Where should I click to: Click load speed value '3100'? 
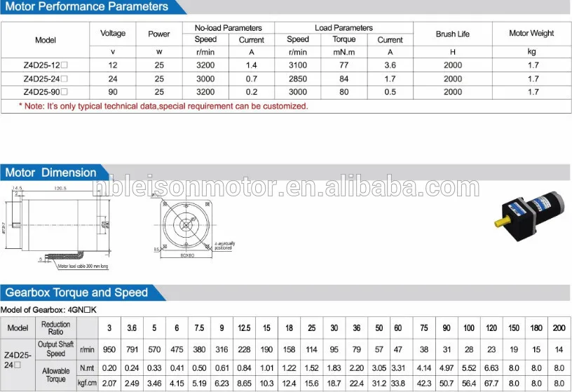[298, 65]
